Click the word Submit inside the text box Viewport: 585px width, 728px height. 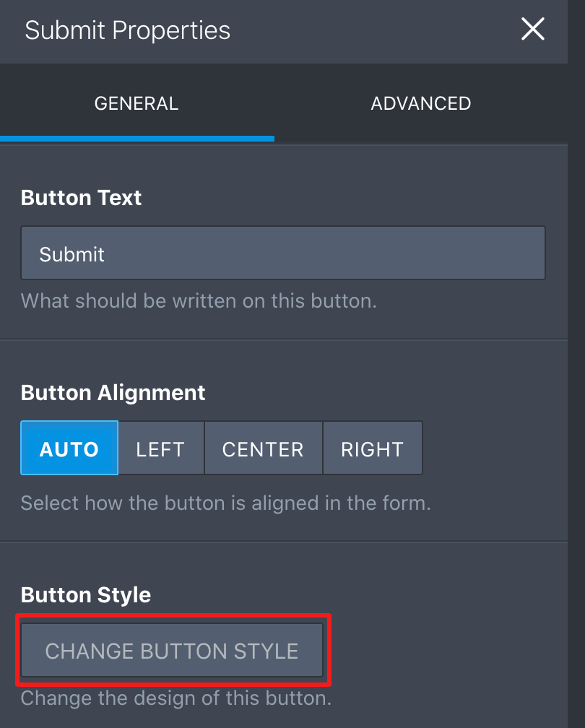pos(72,254)
